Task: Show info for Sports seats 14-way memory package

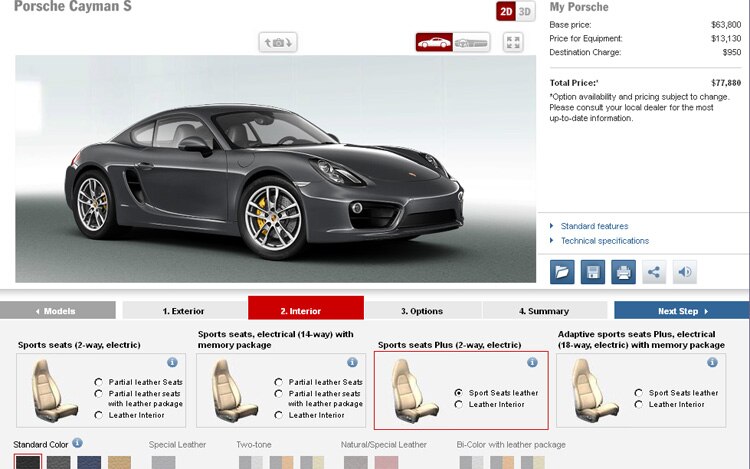Action: click(x=352, y=362)
